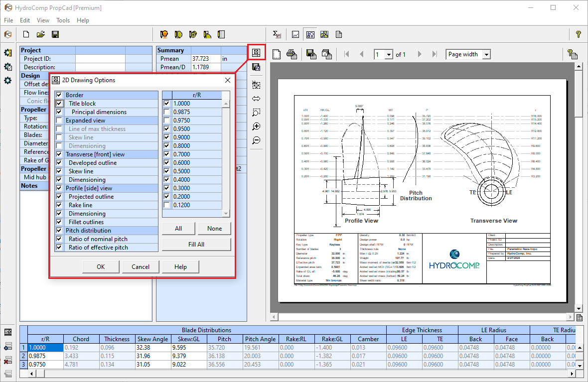Open the page number dropdown
The height and width of the screenshot is (382, 588).
click(389, 55)
